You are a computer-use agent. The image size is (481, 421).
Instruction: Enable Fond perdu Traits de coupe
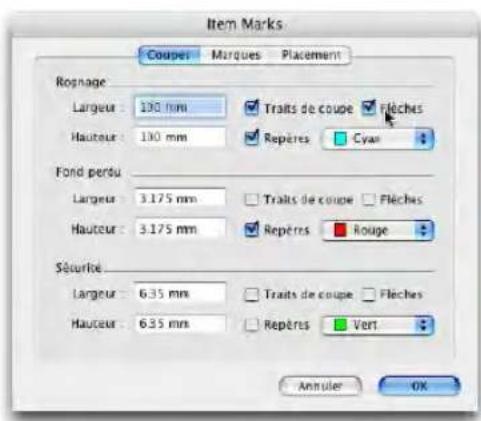[251, 200]
